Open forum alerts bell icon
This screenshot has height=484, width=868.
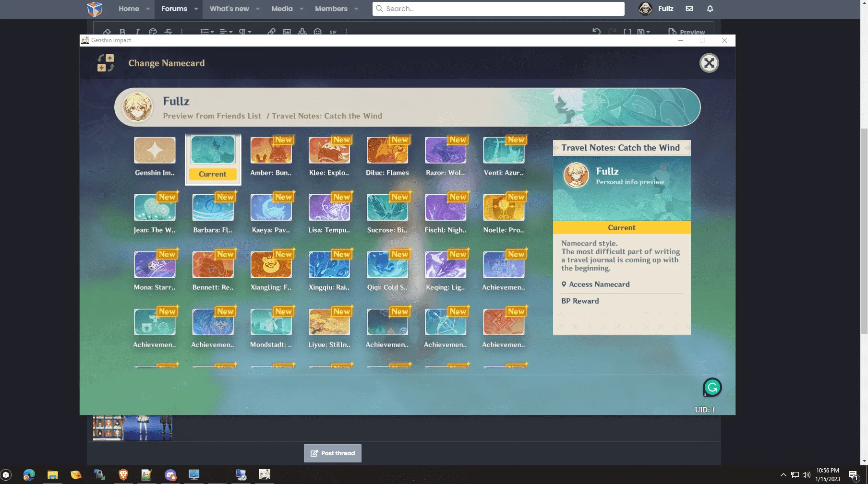click(x=710, y=9)
